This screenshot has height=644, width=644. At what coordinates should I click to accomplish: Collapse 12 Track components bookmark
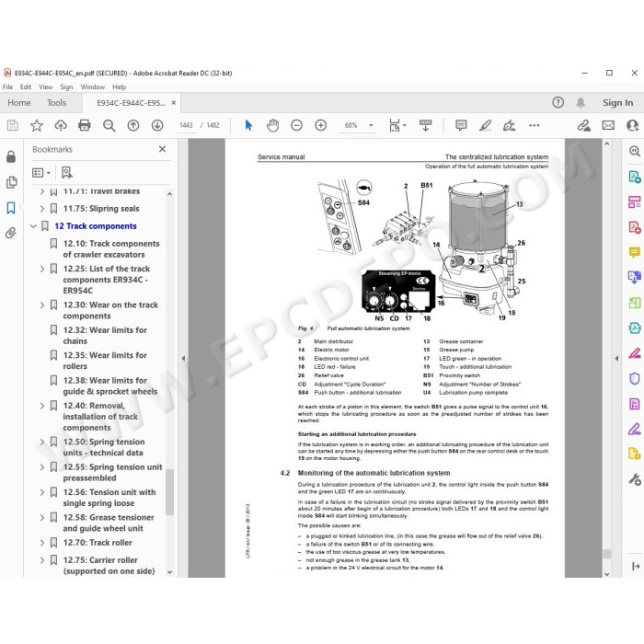[33, 226]
